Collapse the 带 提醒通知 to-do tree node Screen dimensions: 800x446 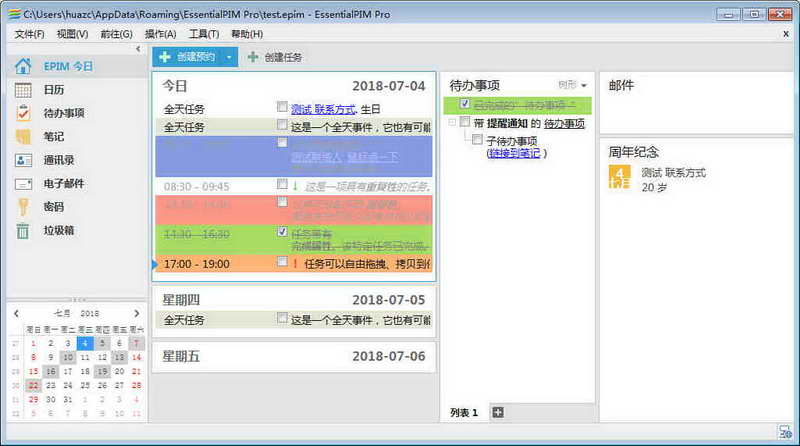(x=452, y=122)
